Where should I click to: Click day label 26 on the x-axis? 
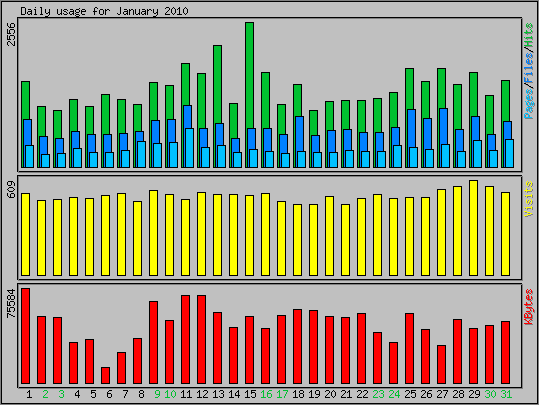(426, 394)
